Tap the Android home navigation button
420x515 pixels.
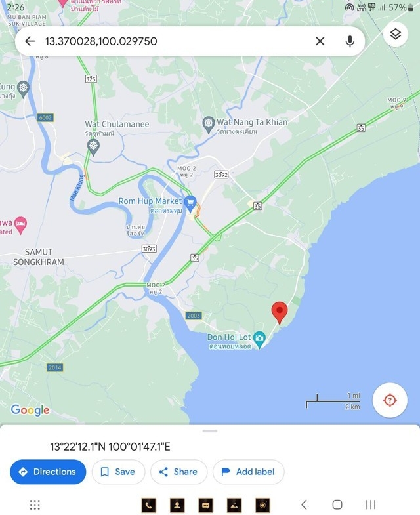[x=337, y=505]
